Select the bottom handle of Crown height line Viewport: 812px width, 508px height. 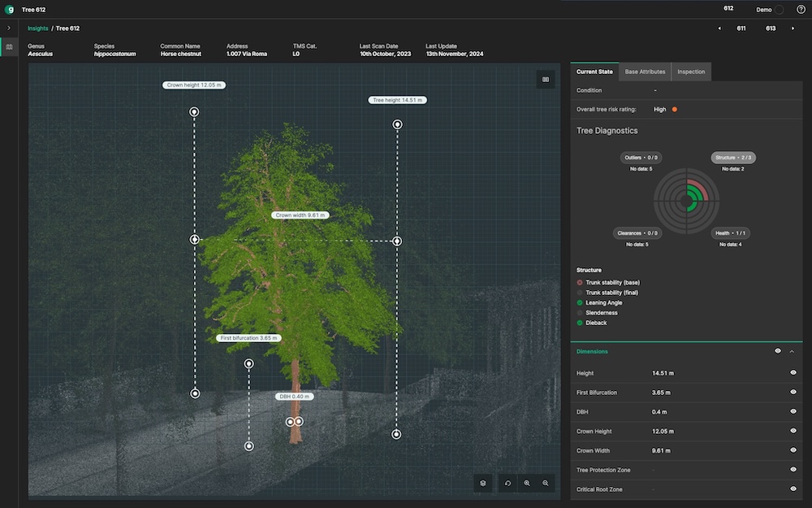click(195, 393)
